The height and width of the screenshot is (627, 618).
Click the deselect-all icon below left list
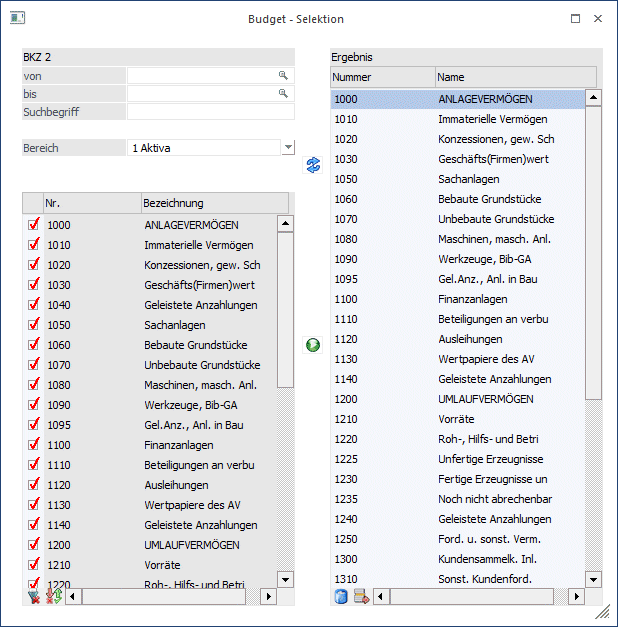point(34,596)
